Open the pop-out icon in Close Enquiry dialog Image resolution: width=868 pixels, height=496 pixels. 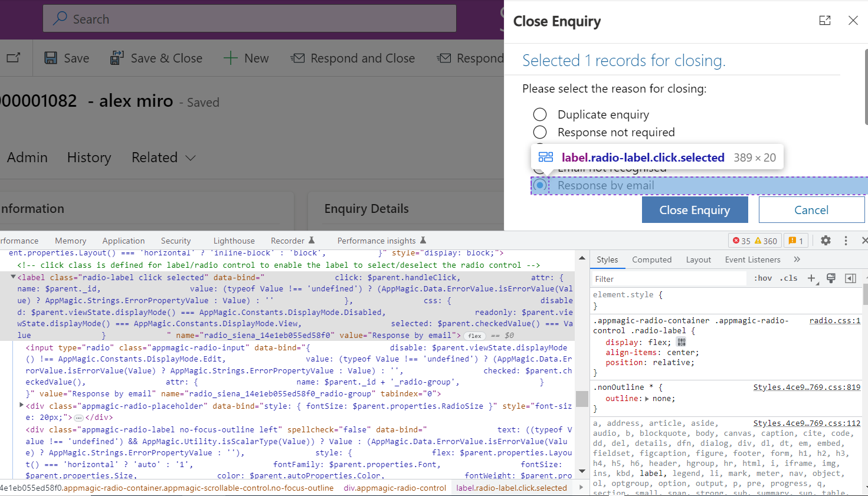(x=825, y=19)
